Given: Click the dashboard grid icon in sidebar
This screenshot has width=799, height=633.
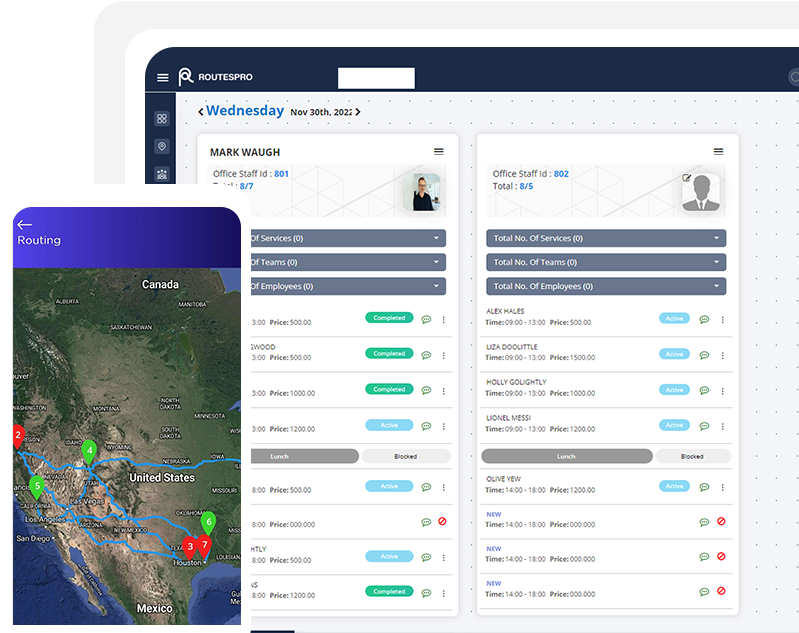Looking at the screenshot, I should pos(162,118).
